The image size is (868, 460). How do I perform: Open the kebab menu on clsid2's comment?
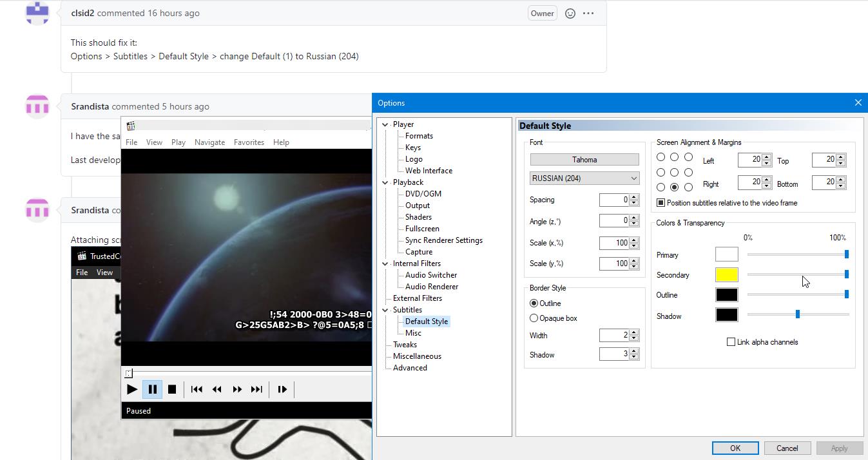click(x=588, y=13)
